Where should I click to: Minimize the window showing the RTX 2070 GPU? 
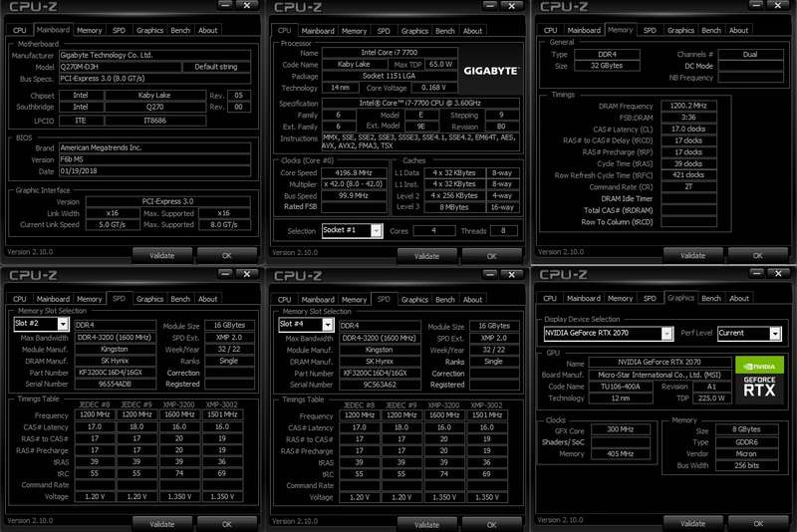756,273
